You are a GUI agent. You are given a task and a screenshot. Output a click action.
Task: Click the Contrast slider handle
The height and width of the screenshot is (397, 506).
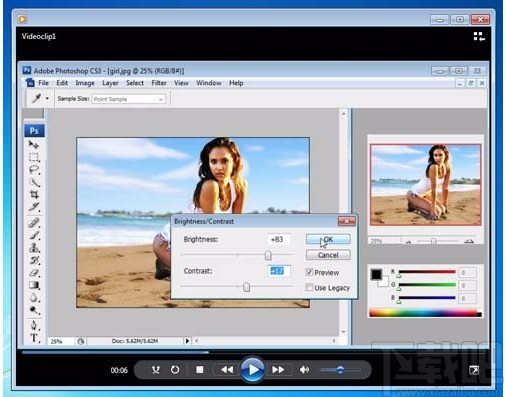(246, 287)
